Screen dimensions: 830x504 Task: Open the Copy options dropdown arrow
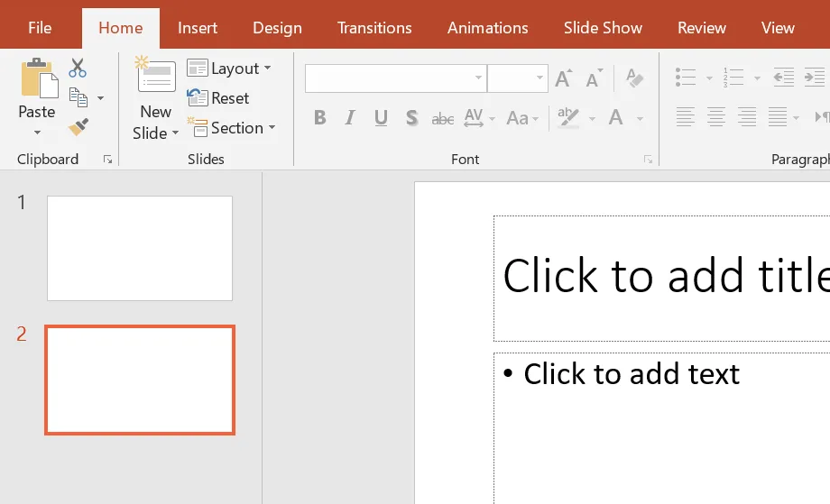[x=100, y=98]
